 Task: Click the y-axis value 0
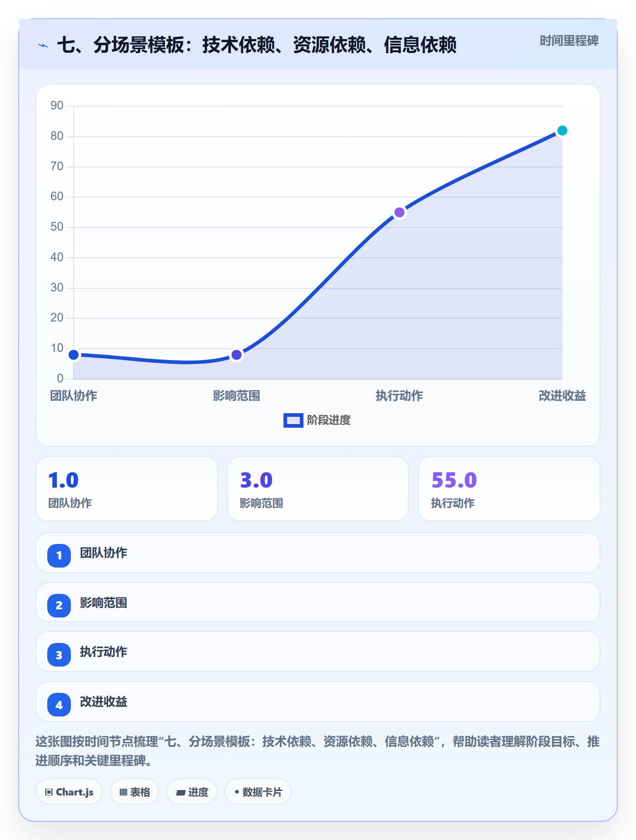[60, 378]
